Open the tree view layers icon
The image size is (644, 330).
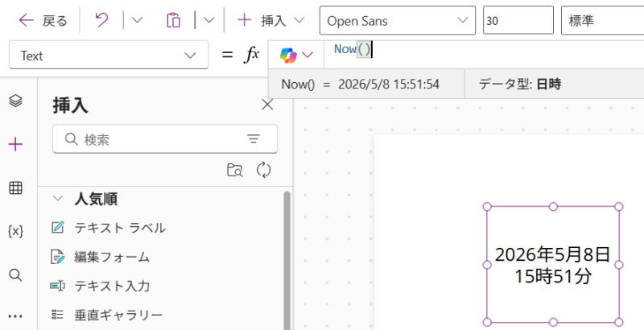click(15, 101)
